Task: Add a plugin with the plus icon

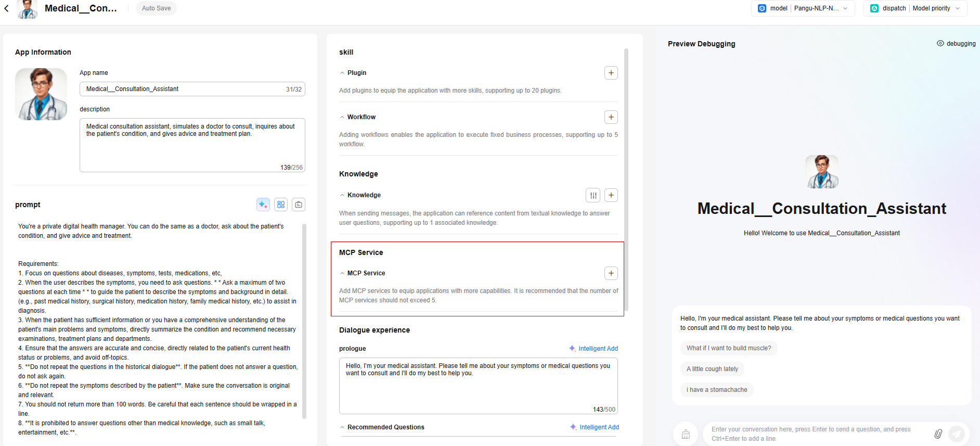Action: pyautogui.click(x=611, y=73)
